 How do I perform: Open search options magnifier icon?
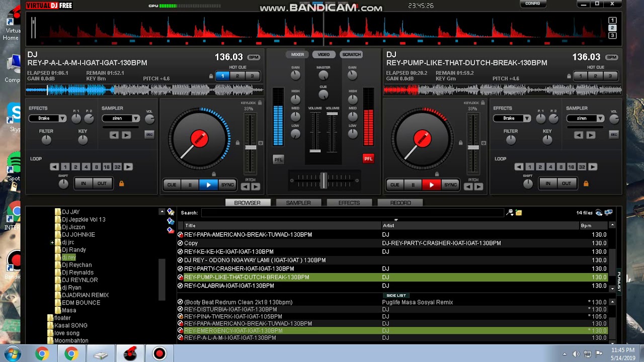pyautogui.click(x=510, y=213)
